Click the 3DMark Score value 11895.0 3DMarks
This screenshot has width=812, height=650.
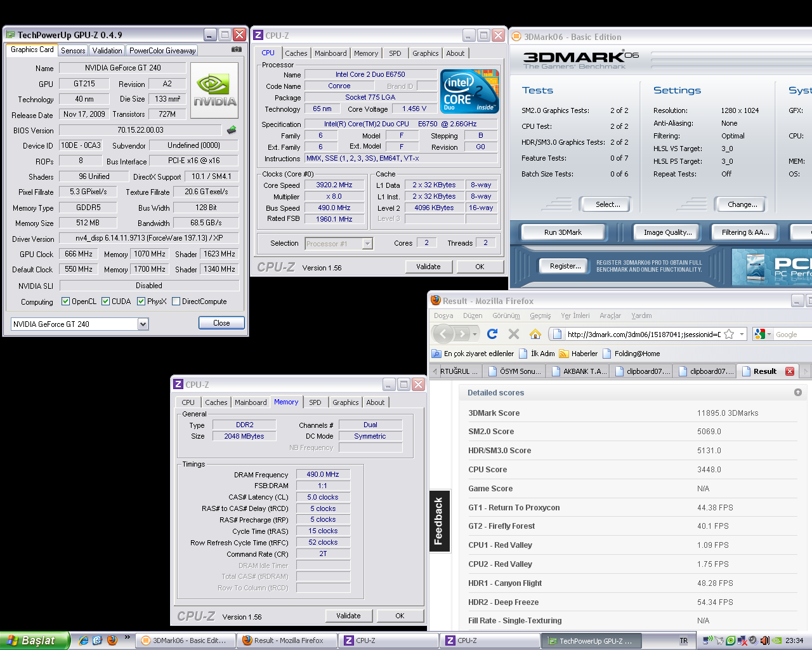727,413
